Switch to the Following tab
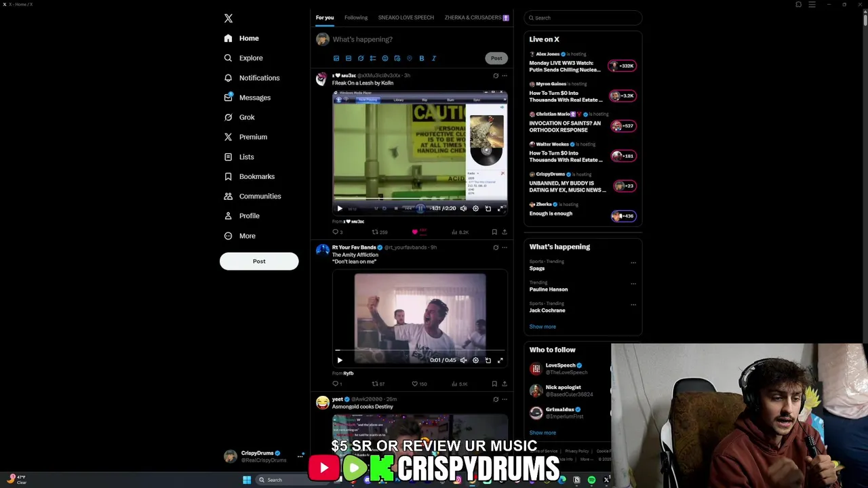Screen dimensions: 868x488 (x=356, y=18)
